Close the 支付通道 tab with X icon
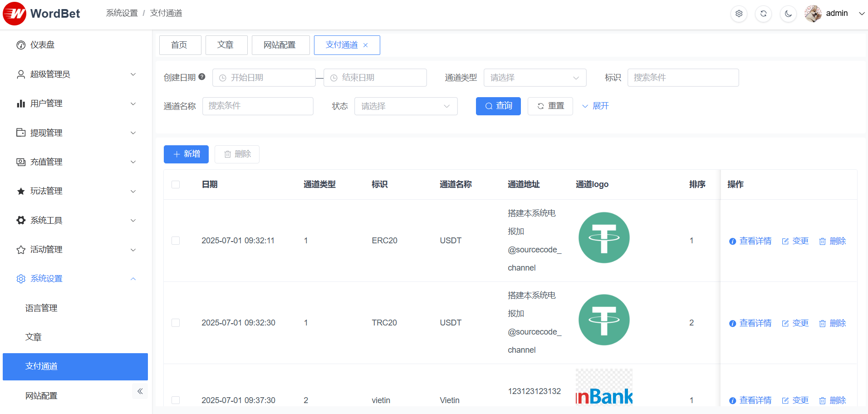 366,45
